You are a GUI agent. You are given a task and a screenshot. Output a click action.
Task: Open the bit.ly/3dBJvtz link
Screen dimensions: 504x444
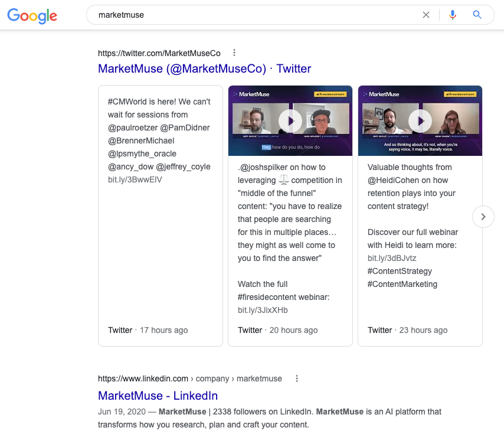[392, 258]
